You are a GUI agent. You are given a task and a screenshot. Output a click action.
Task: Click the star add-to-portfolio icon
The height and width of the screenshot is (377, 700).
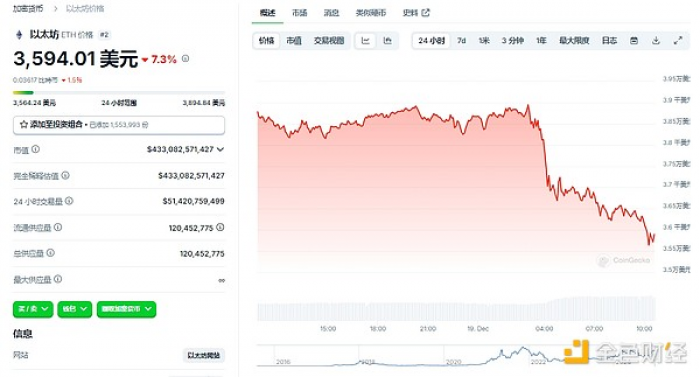(x=24, y=125)
